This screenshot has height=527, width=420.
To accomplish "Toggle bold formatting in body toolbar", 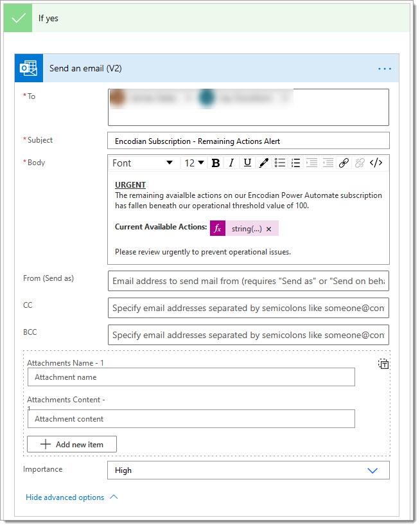I will click(x=216, y=163).
